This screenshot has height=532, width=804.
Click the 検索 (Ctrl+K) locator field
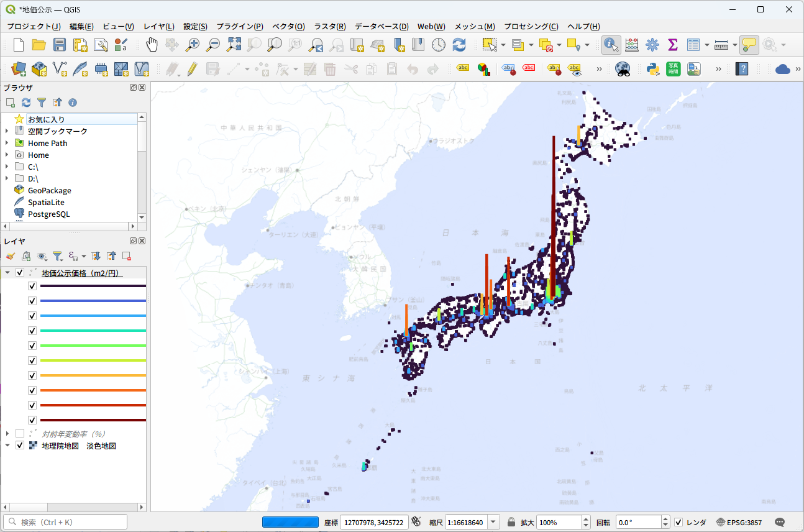pos(65,522)
